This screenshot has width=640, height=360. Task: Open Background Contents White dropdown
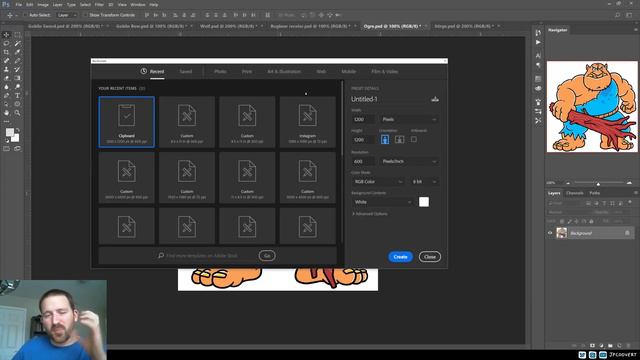(383, 202)
